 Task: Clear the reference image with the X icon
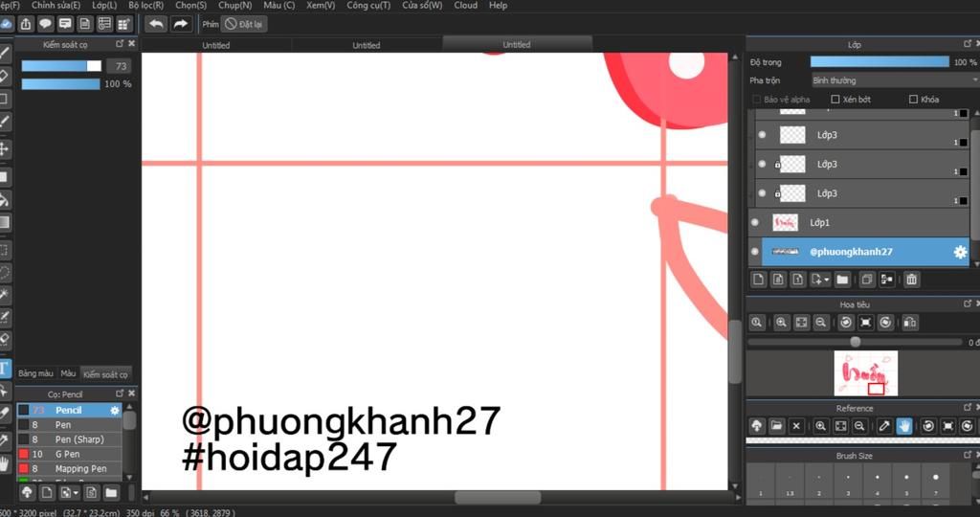click(796, 426)
